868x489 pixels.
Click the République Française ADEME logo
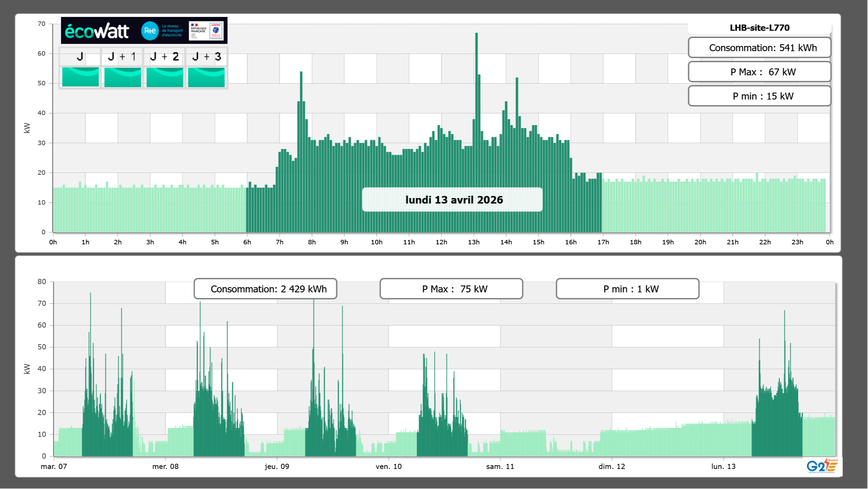[206, 31]
